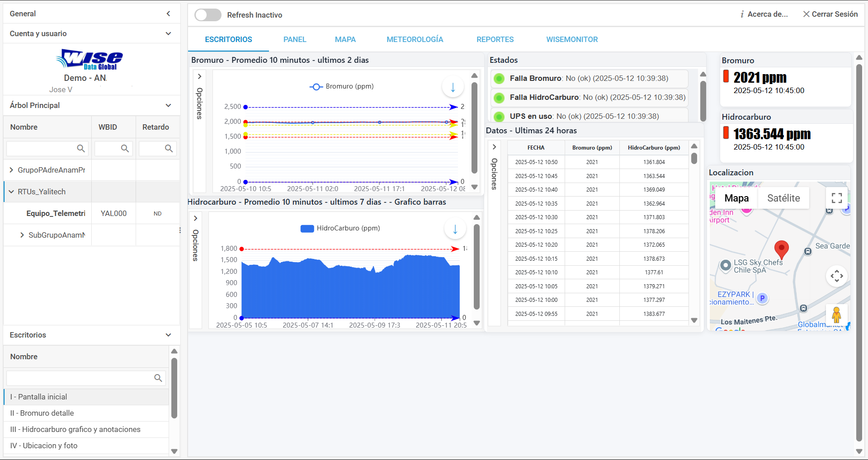This screenshot has width=868, height=460.
Task: Open the WISEMONITOR tab
Action: [572, 39]
